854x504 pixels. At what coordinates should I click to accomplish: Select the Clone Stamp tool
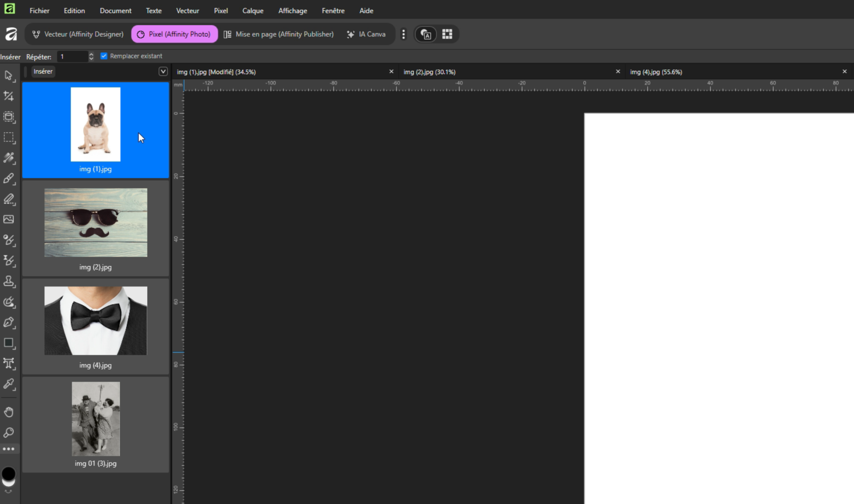[9, 281]
